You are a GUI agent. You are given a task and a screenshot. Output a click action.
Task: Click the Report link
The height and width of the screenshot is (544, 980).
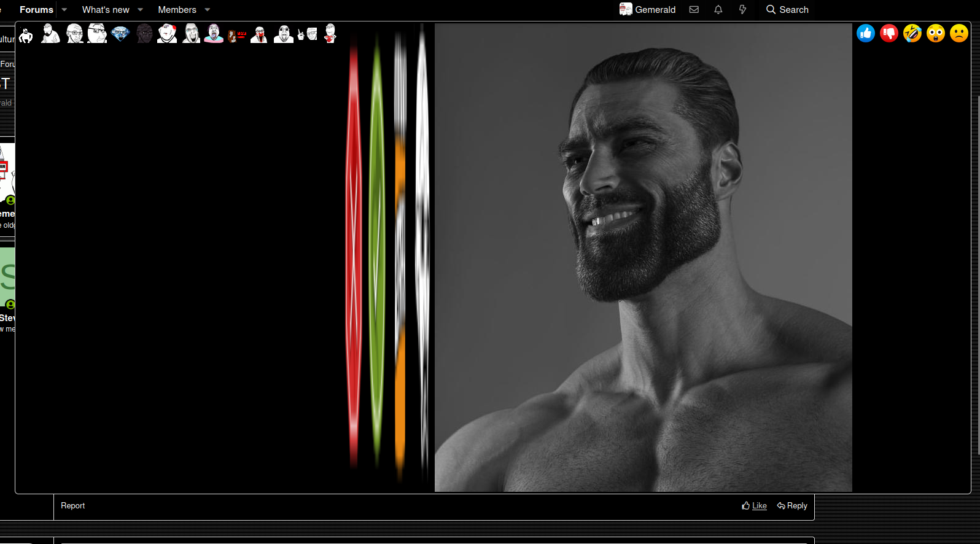(x=72, y=506)
